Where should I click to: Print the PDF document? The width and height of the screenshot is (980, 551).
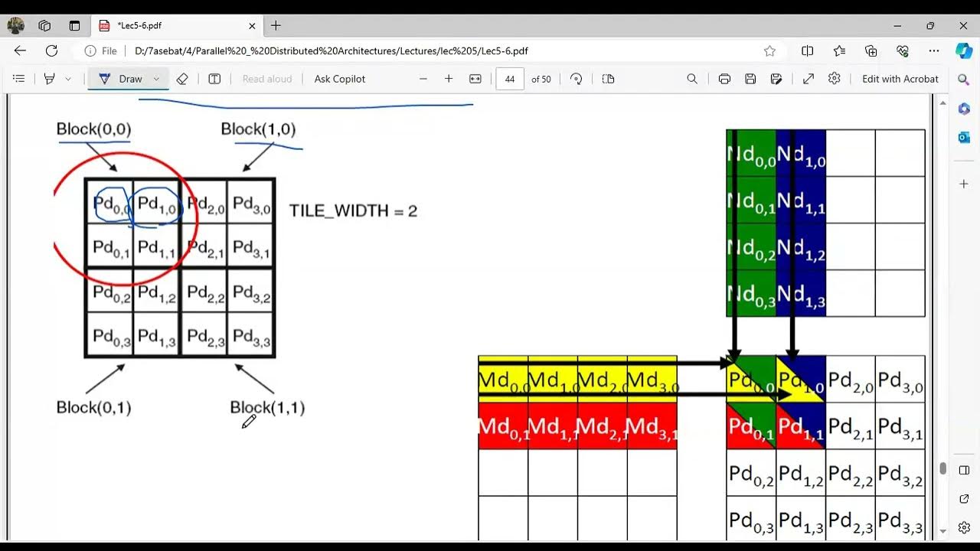(x=724, y=79)
